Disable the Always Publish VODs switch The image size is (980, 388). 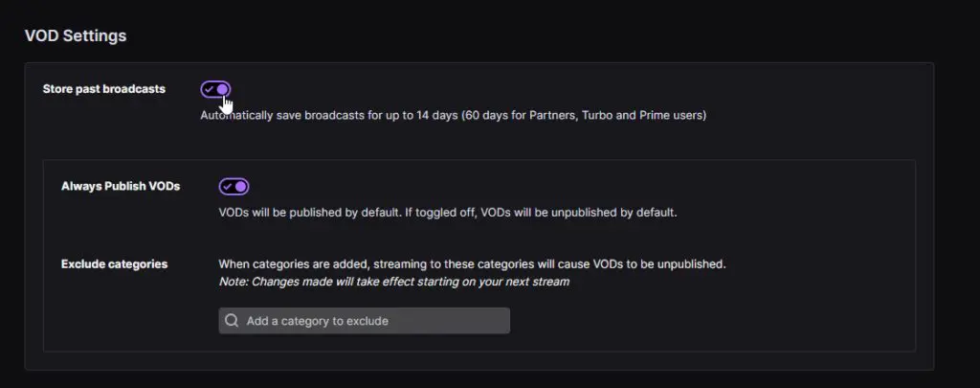point(234,187)
